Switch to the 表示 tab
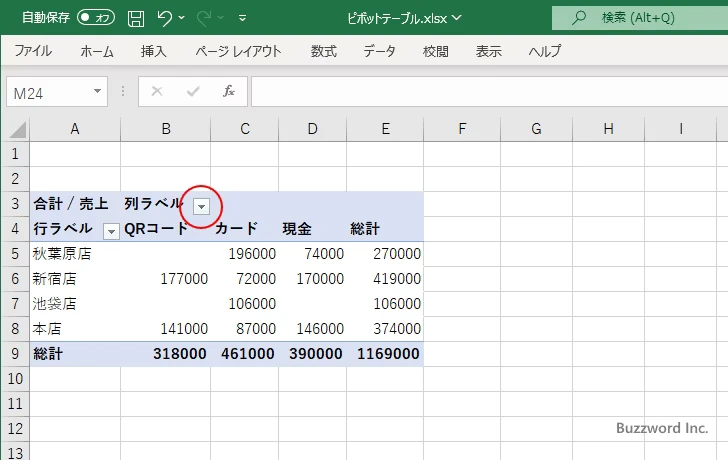728x460 pixels. pos(488,51)
